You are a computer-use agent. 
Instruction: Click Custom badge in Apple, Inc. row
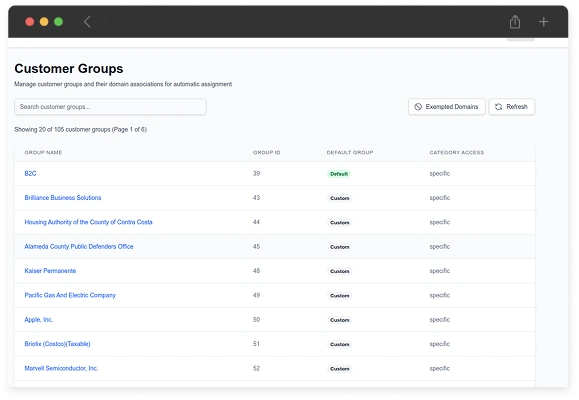pyautogui.click(x=340, y=320)
